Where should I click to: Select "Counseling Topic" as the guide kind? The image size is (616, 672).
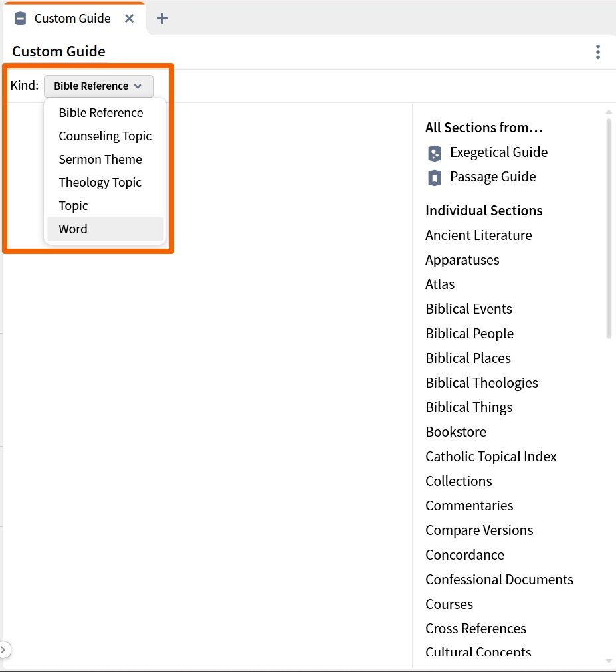click(104, 136)
